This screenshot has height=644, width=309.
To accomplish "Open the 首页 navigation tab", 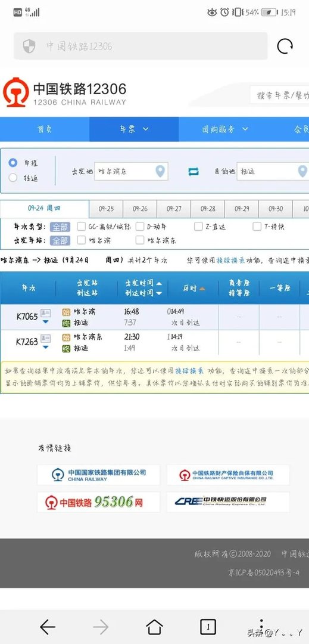I will (x=45, y=129).
